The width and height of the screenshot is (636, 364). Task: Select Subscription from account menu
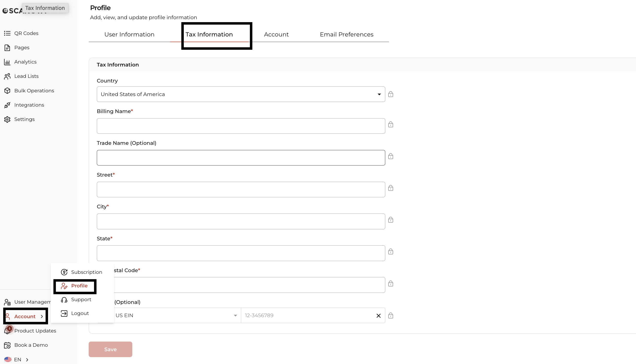pyautogui.click(x=86, y=272)
